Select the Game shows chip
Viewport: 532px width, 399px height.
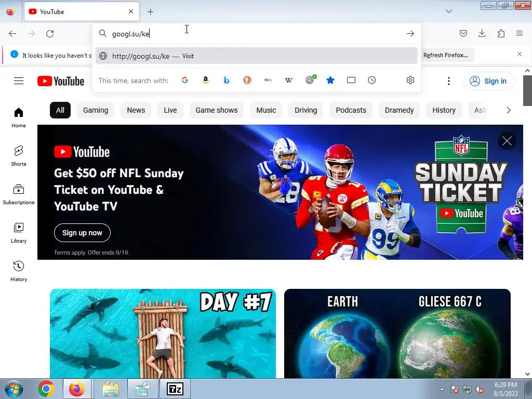tap(217, 110)
